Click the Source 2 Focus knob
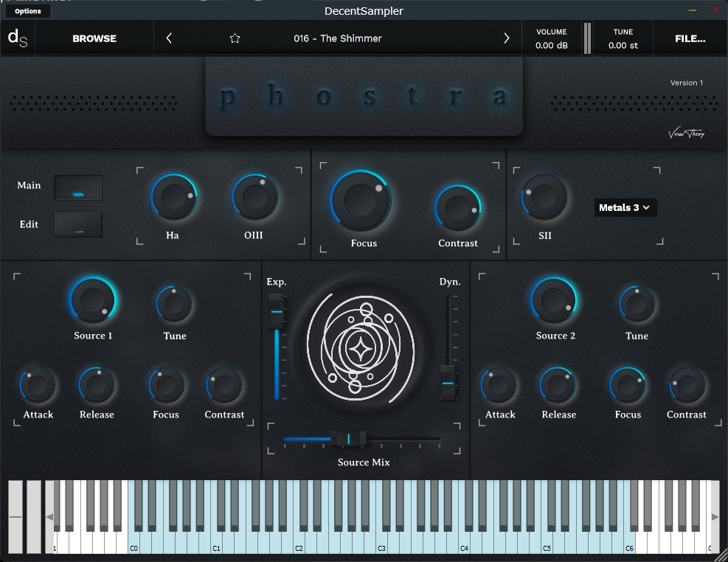 (628, 385)
